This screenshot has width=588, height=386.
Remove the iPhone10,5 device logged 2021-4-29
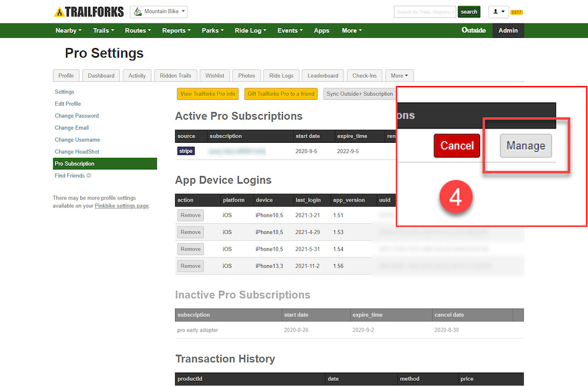click(191, 232)
